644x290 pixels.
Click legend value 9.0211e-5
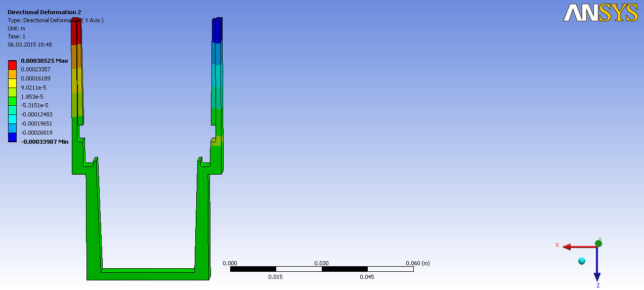tap(33, 88)
